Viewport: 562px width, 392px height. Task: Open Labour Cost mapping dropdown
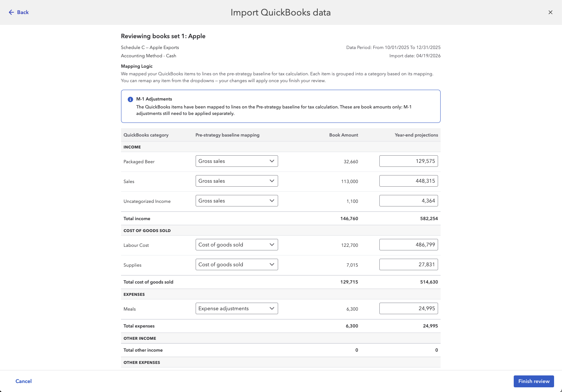[x=237, y=245]
